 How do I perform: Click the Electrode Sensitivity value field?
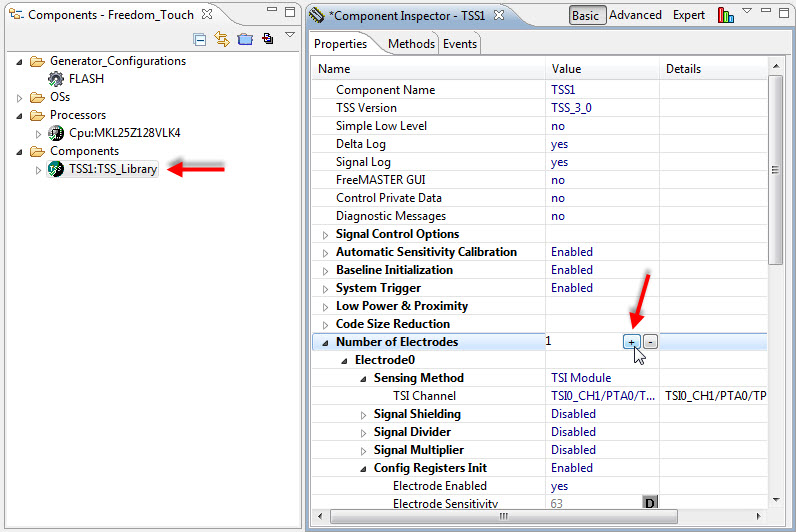(x=590, y=504)
